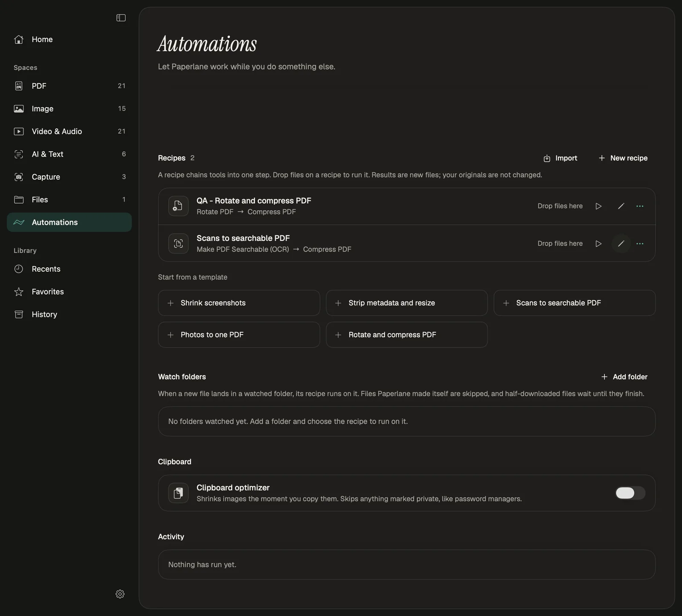The image size is (682, 616).
Task: Collapse the sidebar with the panel icon
Action: point(121,17)
